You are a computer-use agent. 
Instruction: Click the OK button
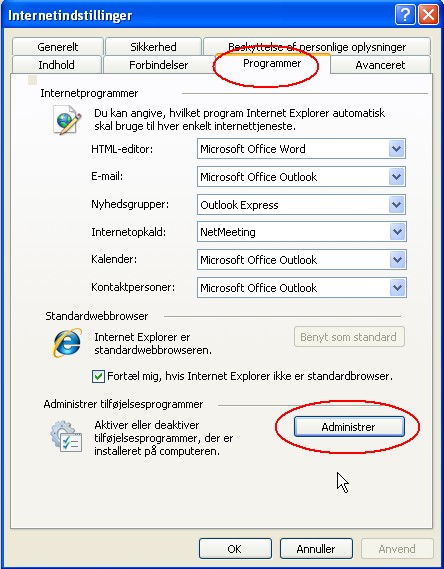pyautogui.click(x=235, y=549)
